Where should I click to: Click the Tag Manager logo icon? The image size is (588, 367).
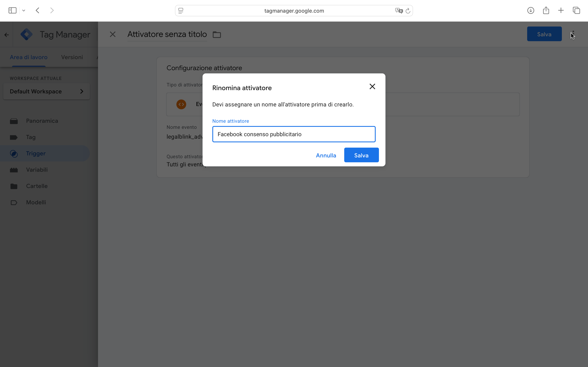click(x=27, y=34)
